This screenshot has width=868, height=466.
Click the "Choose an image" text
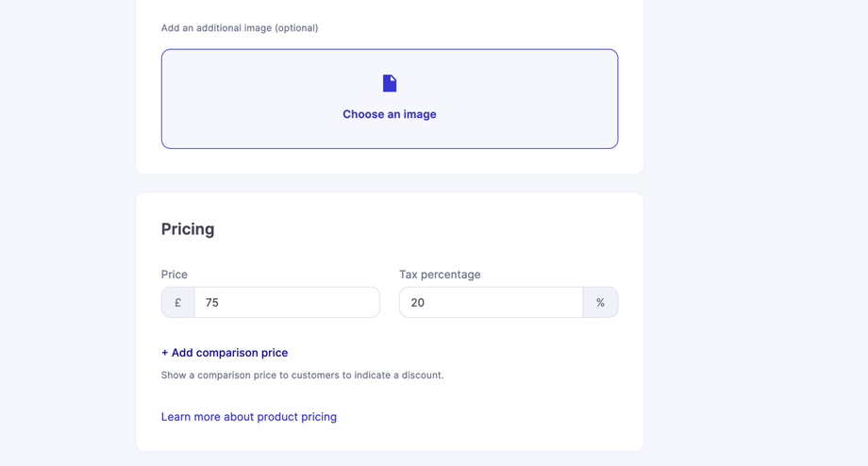[x=390, y=114]
